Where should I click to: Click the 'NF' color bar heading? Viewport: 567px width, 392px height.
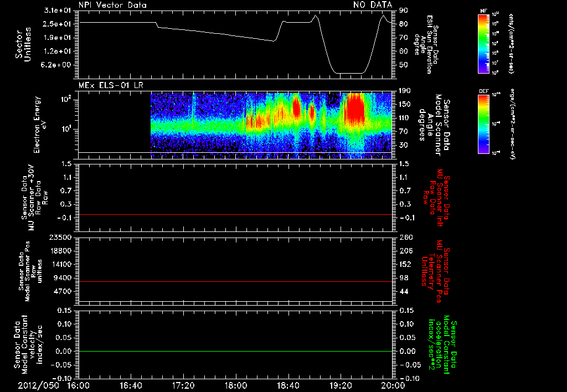point(483,11)
